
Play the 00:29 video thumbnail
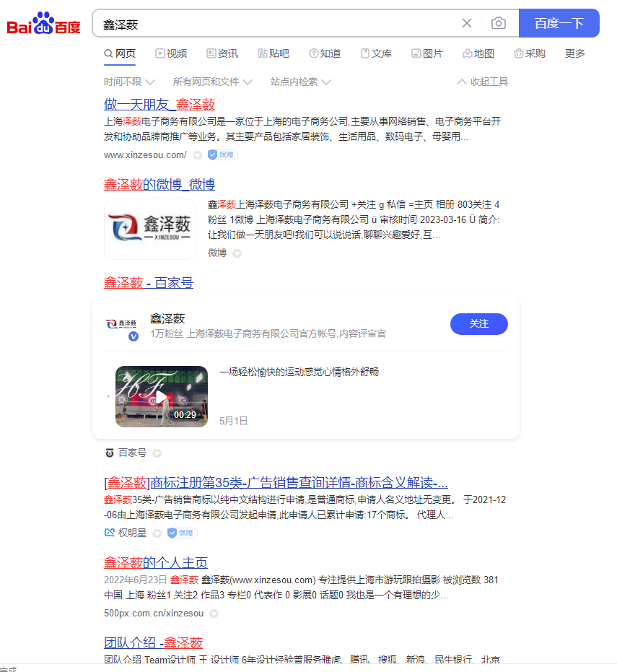[x=162, y=396]
